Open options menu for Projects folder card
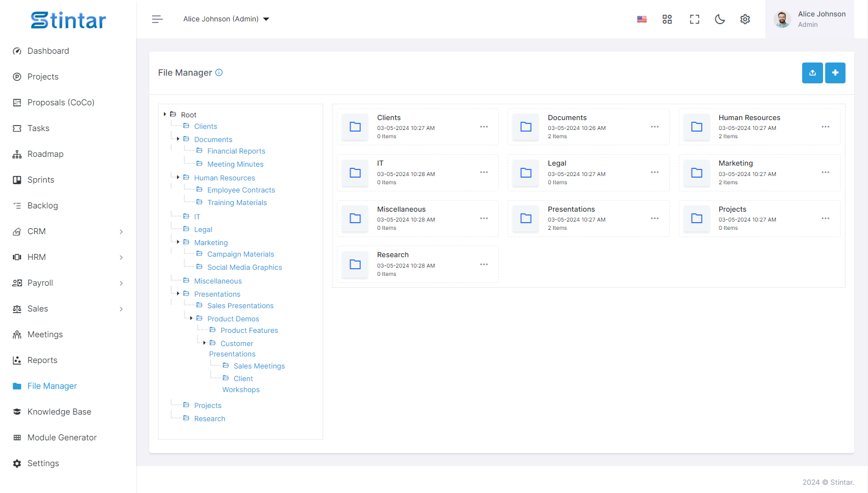 (825, 218)
